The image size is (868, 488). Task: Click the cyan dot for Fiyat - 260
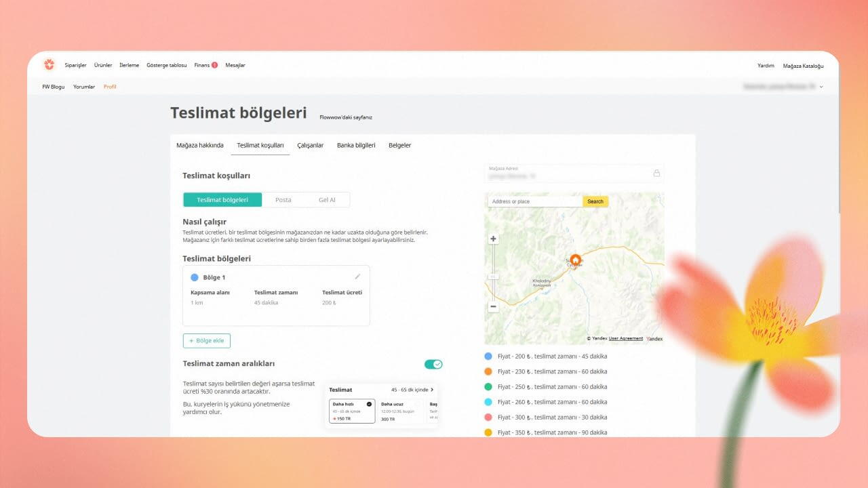488,402
